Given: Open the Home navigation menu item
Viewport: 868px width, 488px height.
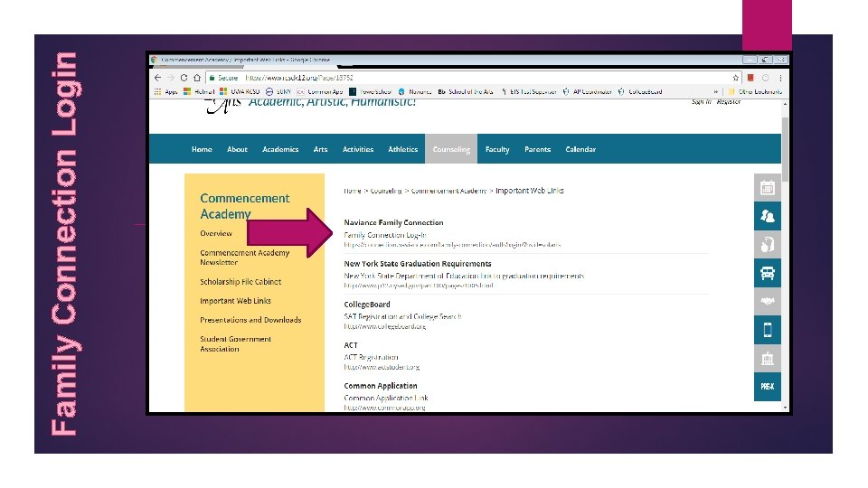Looking at the screenshot, I should [x=202, y=149].
